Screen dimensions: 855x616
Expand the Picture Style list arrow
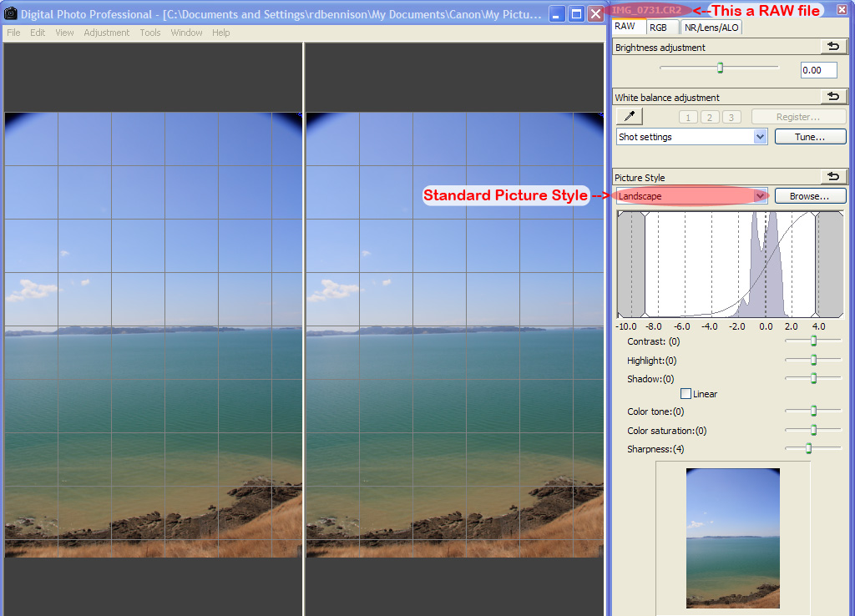click(x=761, y=195)
